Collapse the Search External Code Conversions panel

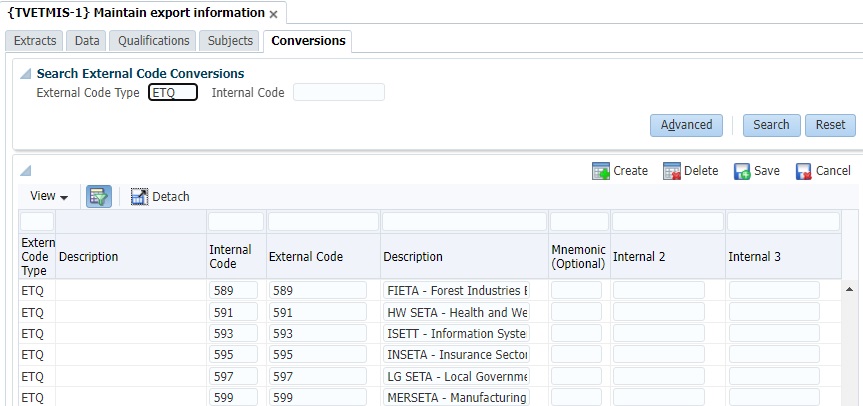(x=25, y=74)
